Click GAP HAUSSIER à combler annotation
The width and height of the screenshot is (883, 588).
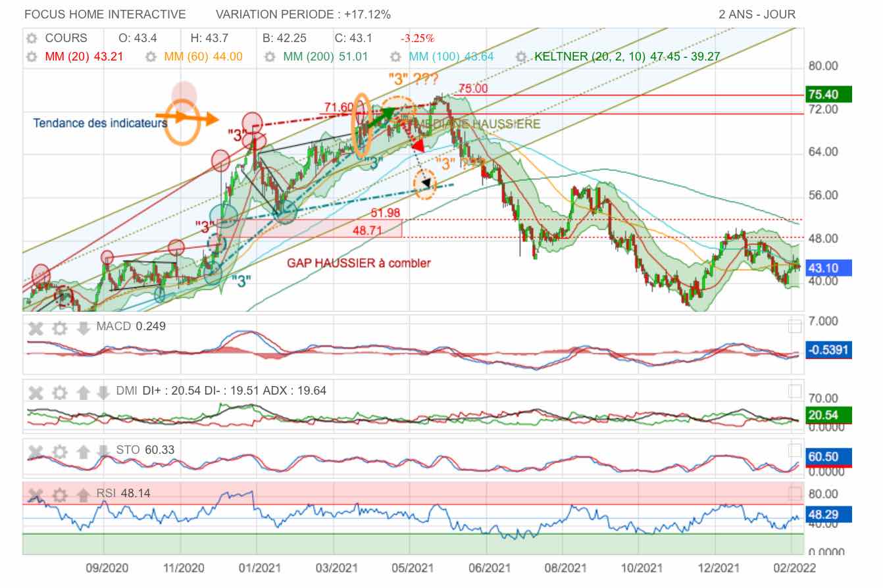pos(359,263)
